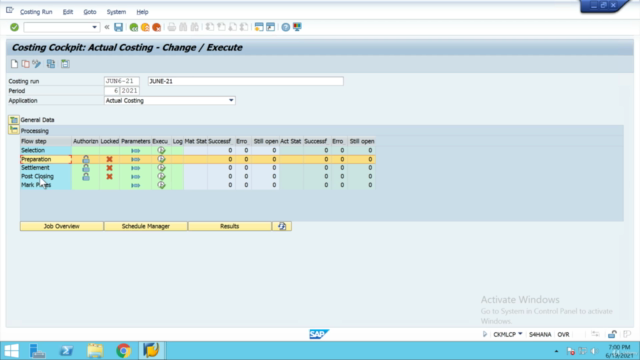Image resolution: width=640 pixels, height=360 pixels.
Task: Execute the Mark Prices flow step
Action: [x=161, y=185]
